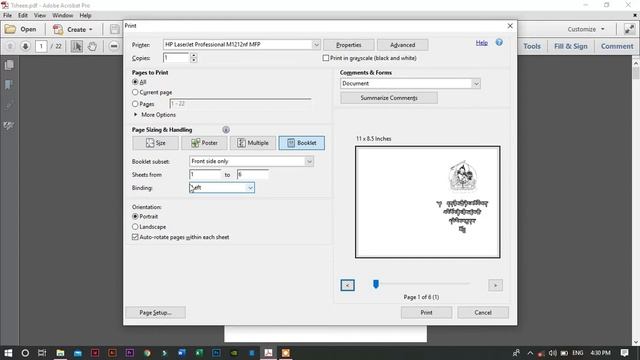This screenshot has width=640, height=360.
Task: Select the Hand pan tool
Action: (x=92, y=46)
